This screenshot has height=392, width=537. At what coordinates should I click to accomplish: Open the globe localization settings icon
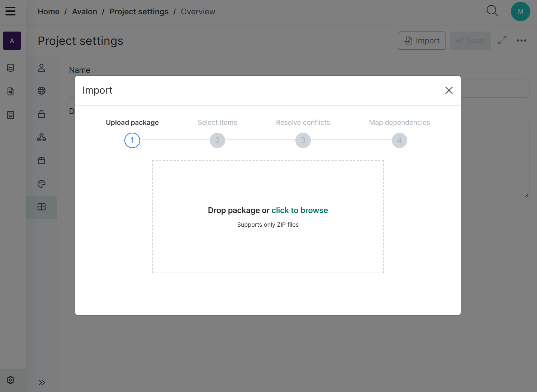tap(42, 91)
